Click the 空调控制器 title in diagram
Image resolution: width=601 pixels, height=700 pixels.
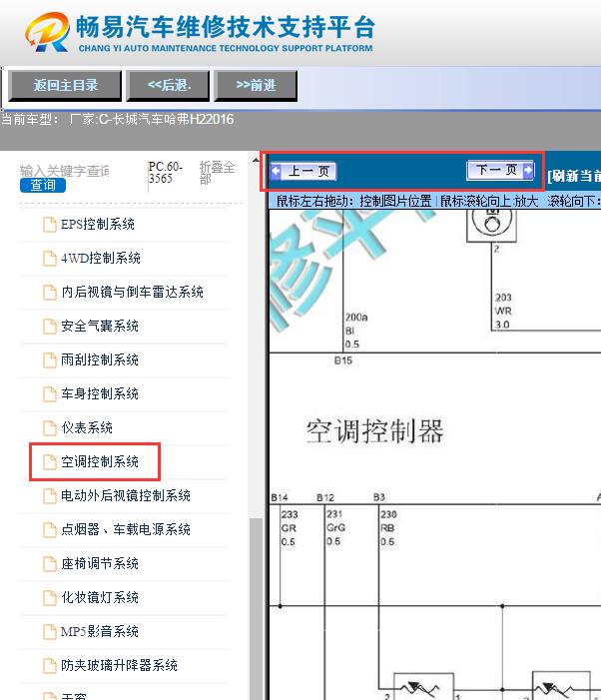374,431
